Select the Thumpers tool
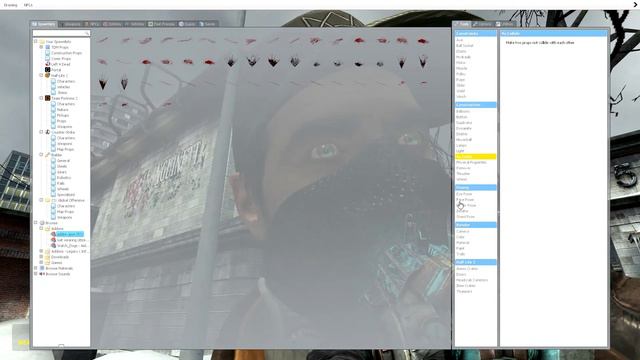Viewport: 640px width, 360px height. tap(464, 291)
